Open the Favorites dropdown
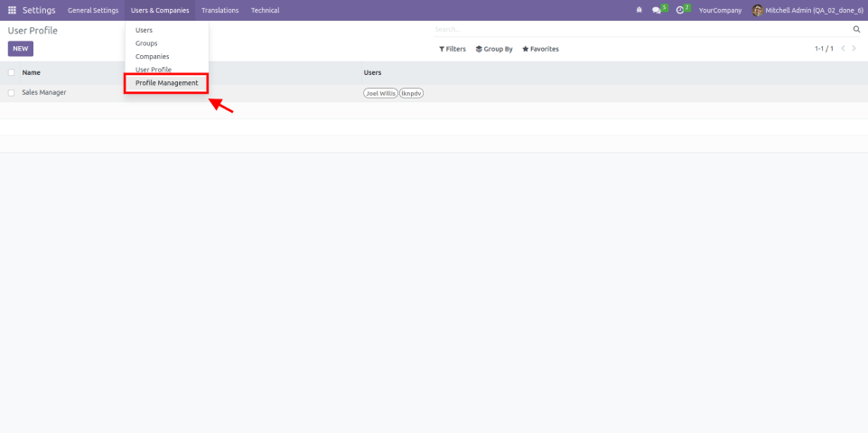Image resolution: width=868 pixels, height=433 pixels. [x=540, y=49]
